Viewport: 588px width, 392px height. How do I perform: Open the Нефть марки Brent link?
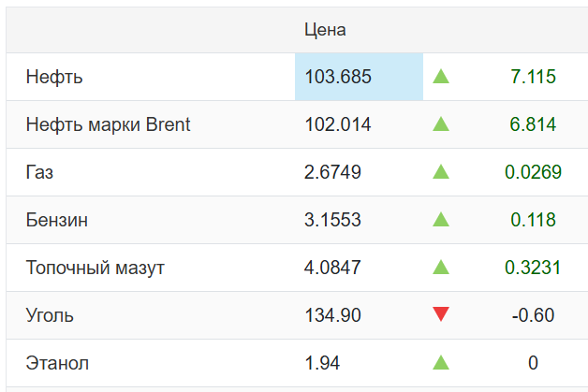tap(109, 124)
